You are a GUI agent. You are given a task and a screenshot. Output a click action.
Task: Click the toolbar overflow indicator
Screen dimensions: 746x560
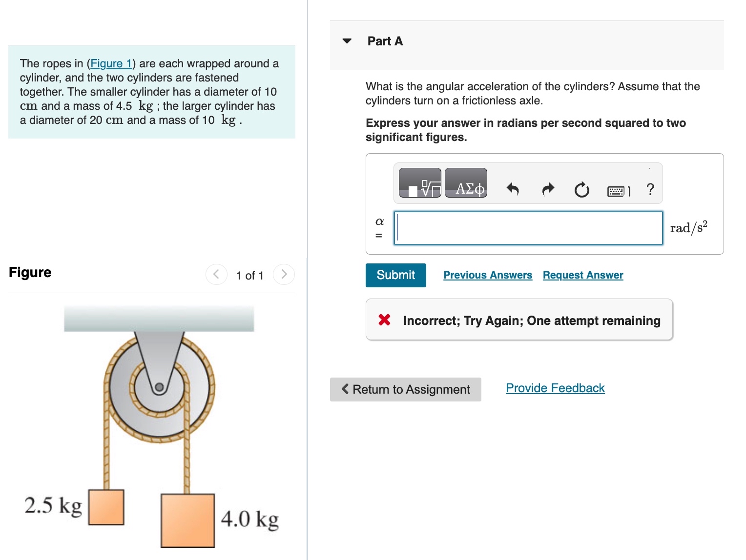tap(650, 169)
